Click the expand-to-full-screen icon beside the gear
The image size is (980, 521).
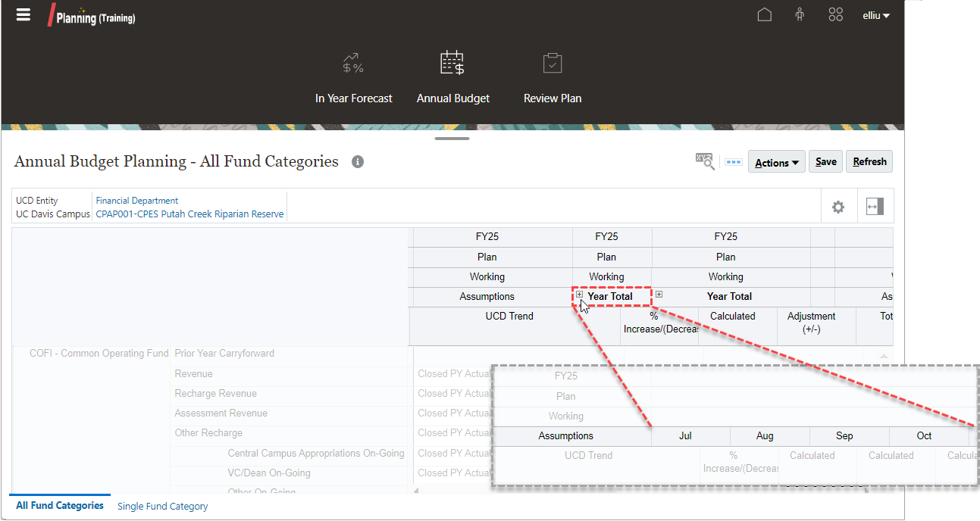(875, 206)
